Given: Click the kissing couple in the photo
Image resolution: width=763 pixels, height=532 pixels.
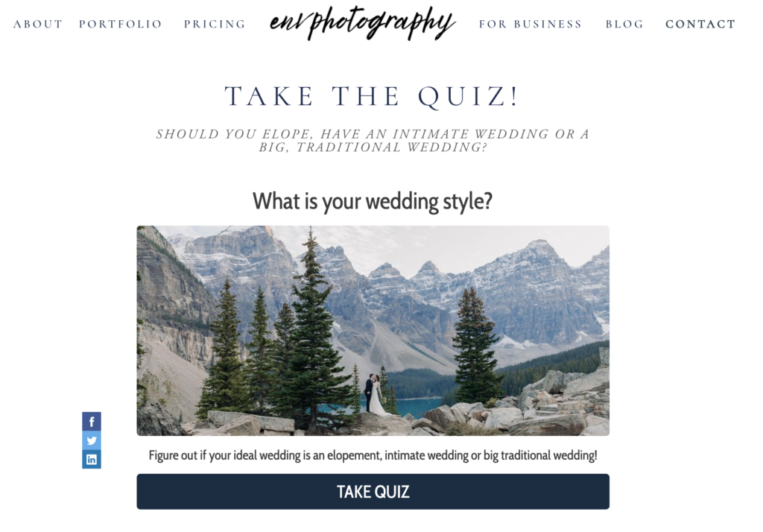Looking at the screenshot, I should click(374, 394).
